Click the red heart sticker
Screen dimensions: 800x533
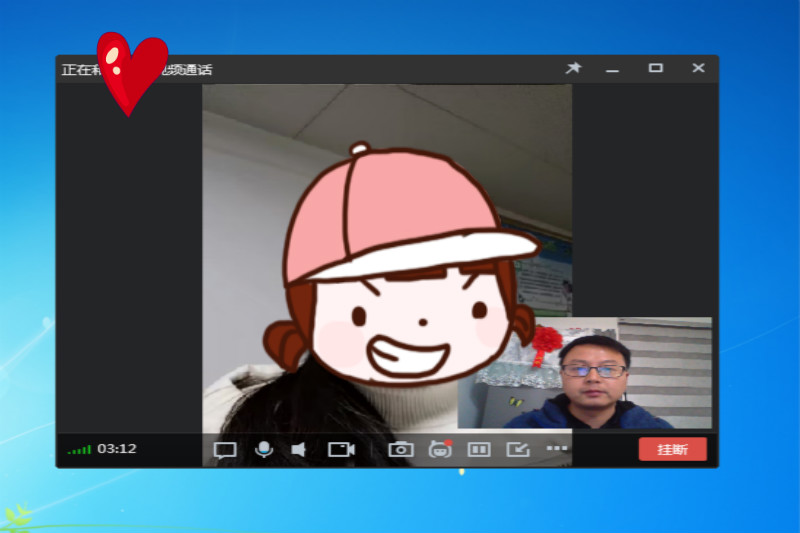click(x=130, y=72)
